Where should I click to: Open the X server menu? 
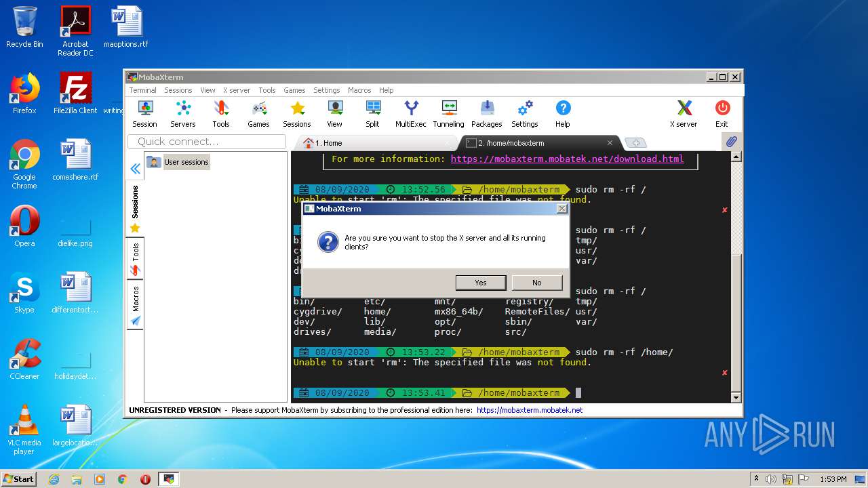[x=237, y=90]
